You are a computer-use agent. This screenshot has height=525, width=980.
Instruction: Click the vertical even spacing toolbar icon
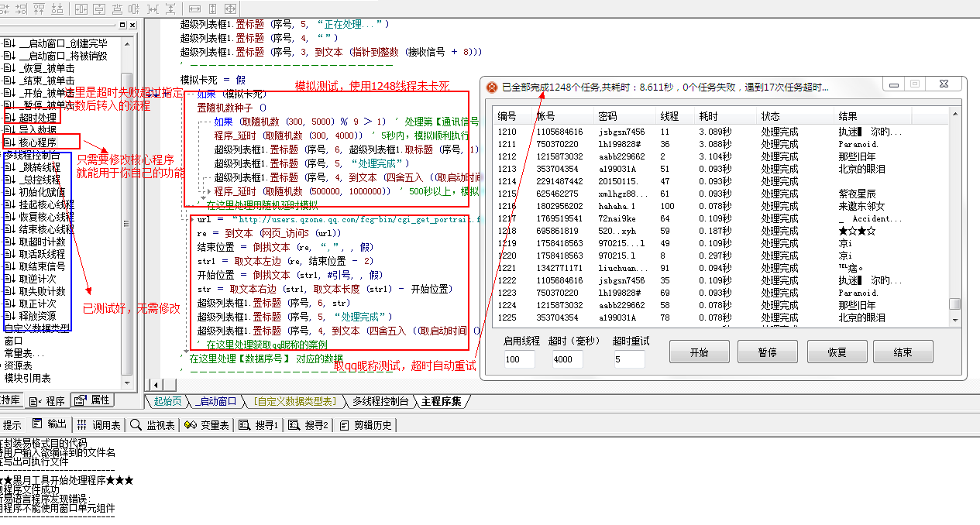click(170, 9)
